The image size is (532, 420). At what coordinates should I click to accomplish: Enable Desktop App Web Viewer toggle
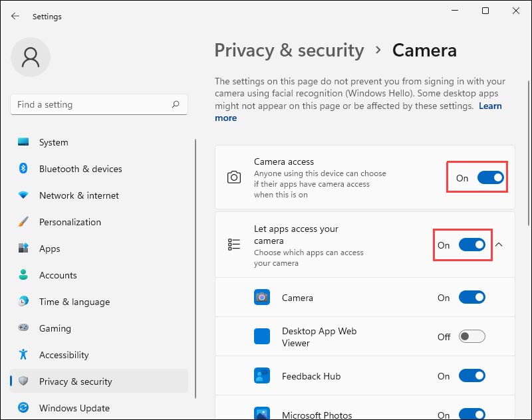point(472,336)
